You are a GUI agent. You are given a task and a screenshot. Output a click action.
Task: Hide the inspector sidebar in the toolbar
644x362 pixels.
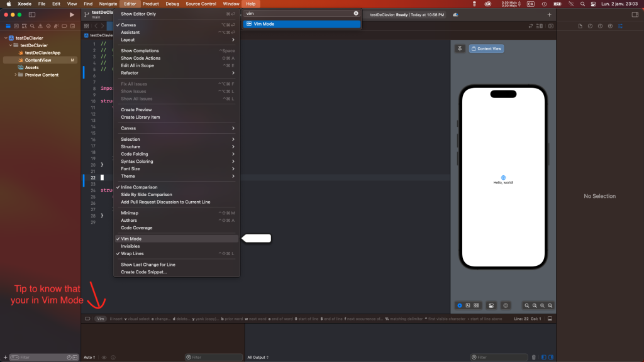click(x=635, y=15)
